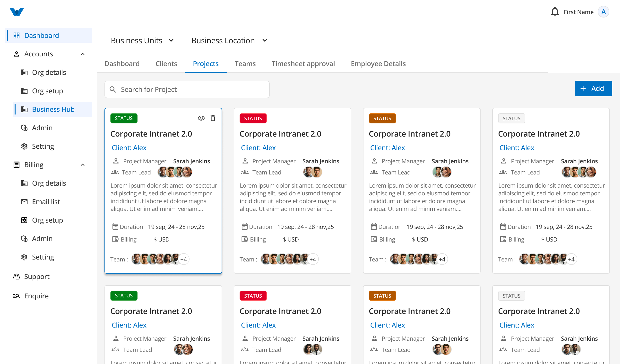Viewport: 622px width, 364px height.
Task: Open Business Location dropdown
Action: tap(230, 41)
